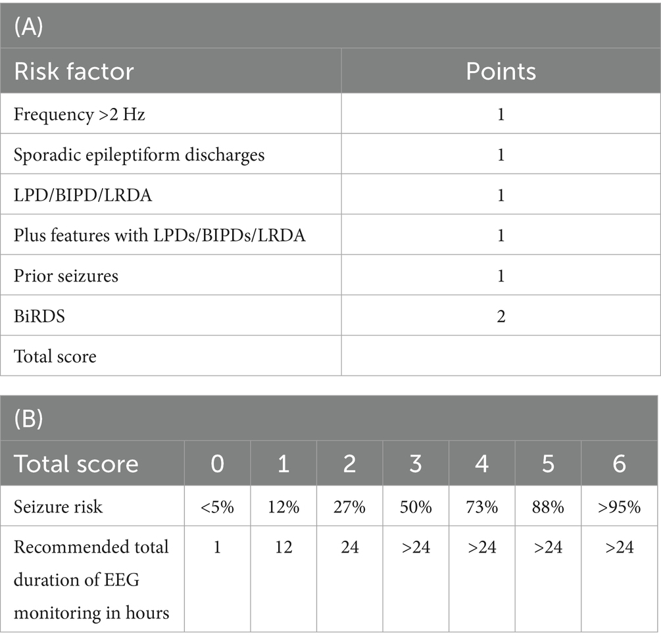Screen dimensions: 661x644
Task: Select the "Sporadic epileptiform discharges" row label
Action: tap(139, 155)
